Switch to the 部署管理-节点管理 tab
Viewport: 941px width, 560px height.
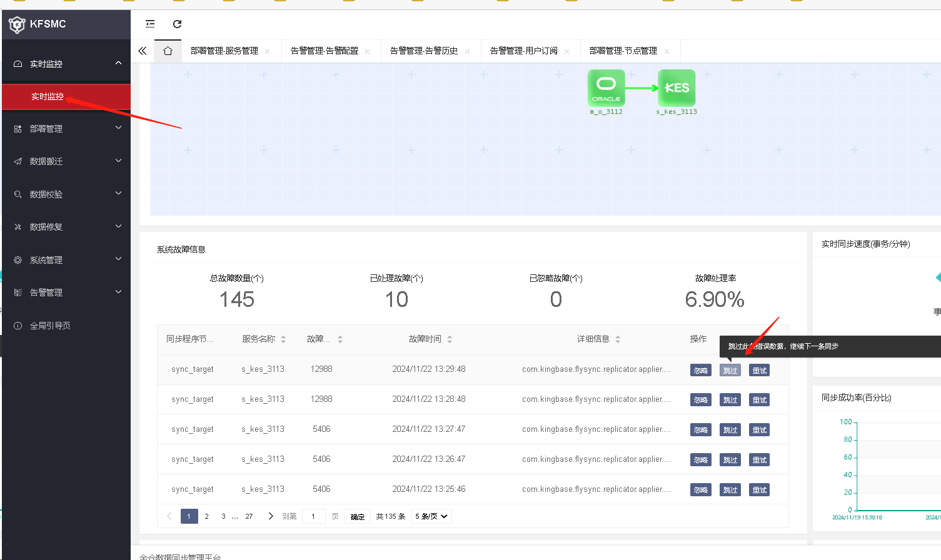[x=623, y=51]
